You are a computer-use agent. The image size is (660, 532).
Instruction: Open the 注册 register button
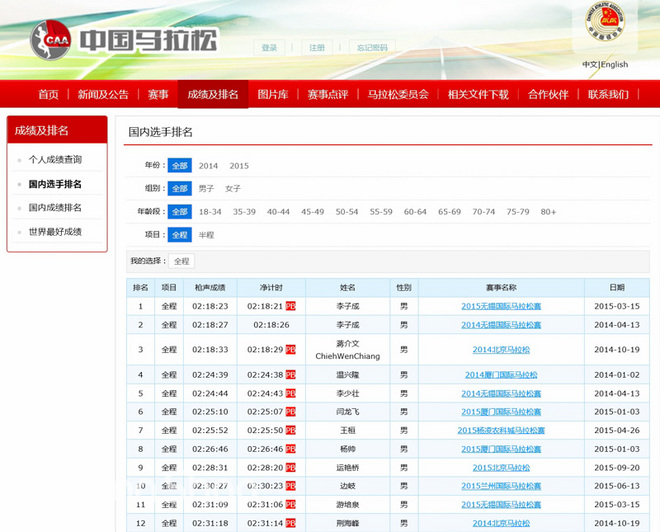coord(317,48)
